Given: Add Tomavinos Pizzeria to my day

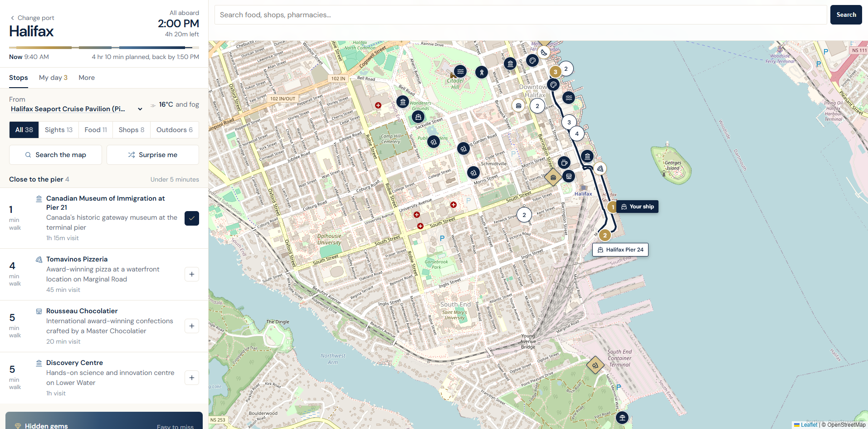Looking at the screenshot, I should [x=192, y=274].
